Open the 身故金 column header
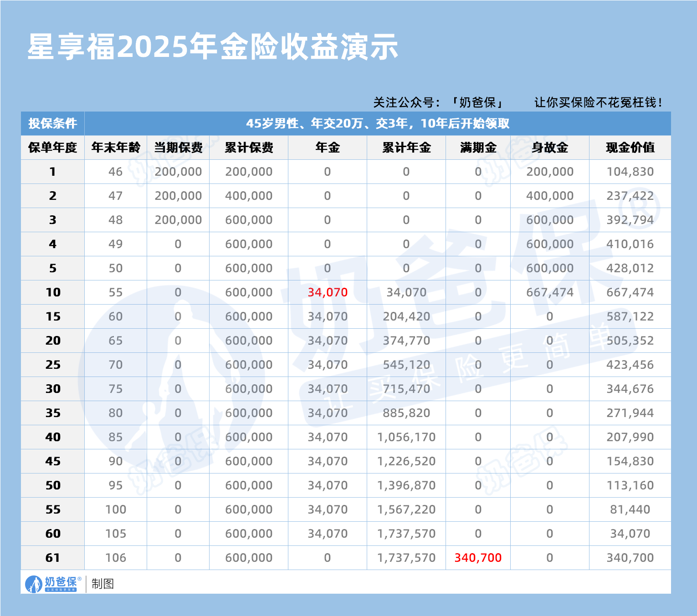Screen dimensions: 697x616 tap(550, 147)
